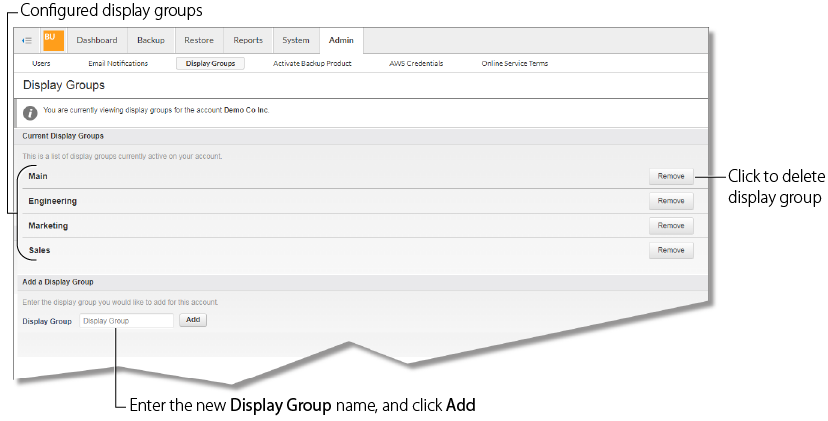This screenshot has width=828, height=421.
Task: Open the Users sub-tab
Action: pos(41,63)
